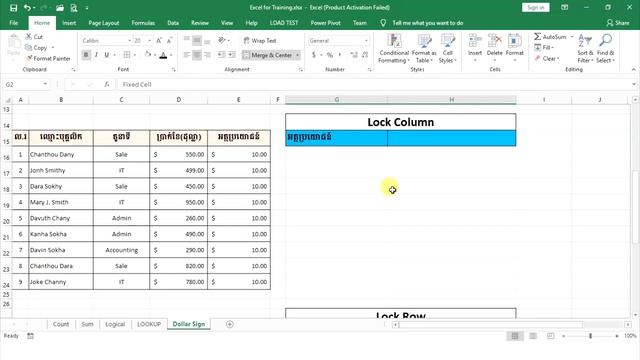The image size is (640, 360).
Task: Click the Print Preview icon in Quick Access
Action: (73, 8)
